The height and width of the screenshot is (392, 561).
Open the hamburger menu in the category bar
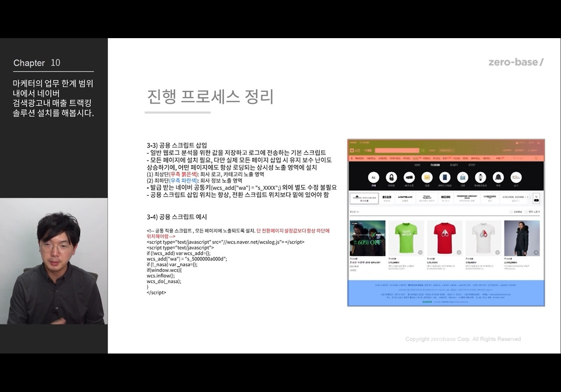coord(352,158)
